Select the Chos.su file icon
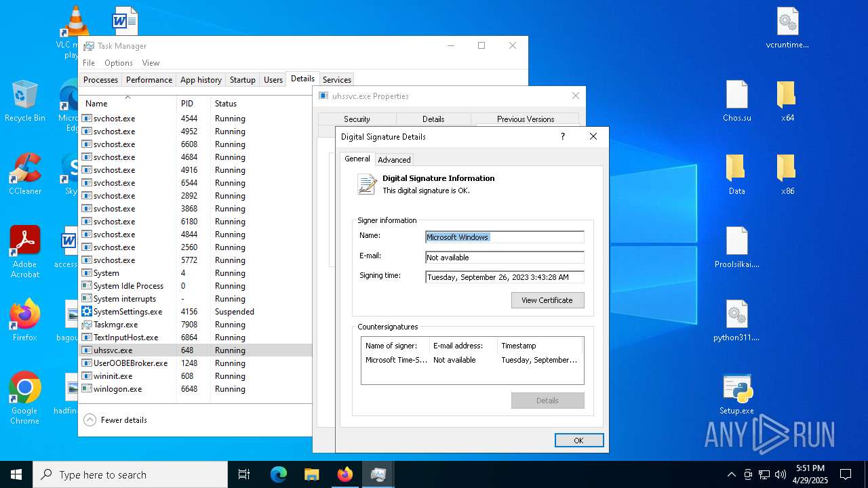This screenshot has height=488, width=868. click(x=736, y=102)
